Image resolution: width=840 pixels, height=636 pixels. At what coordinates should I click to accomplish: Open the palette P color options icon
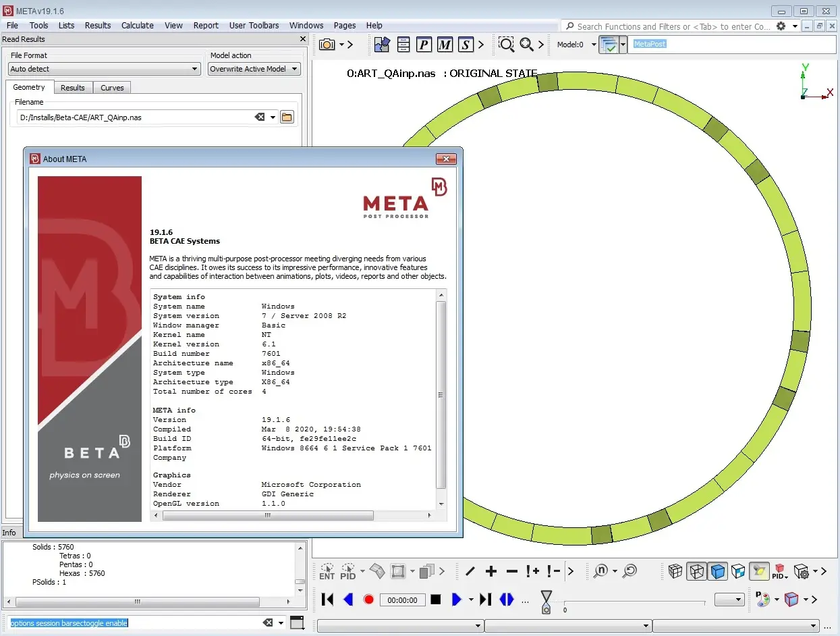pos(763,599)
